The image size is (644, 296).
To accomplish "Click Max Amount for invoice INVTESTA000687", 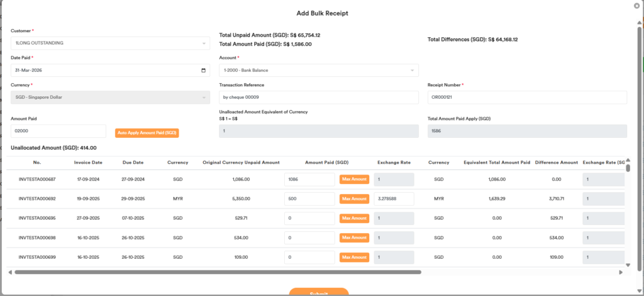I will (x=354, y=179).
